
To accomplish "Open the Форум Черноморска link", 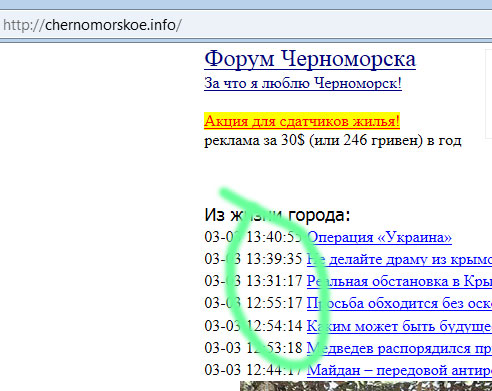I will point(310,59).
